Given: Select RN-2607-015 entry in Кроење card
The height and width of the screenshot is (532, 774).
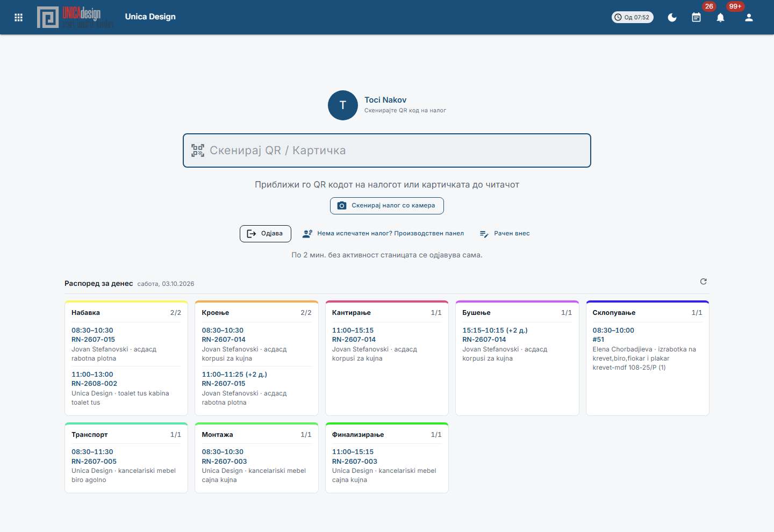Looking at the screenshot, I should (224, 384).
